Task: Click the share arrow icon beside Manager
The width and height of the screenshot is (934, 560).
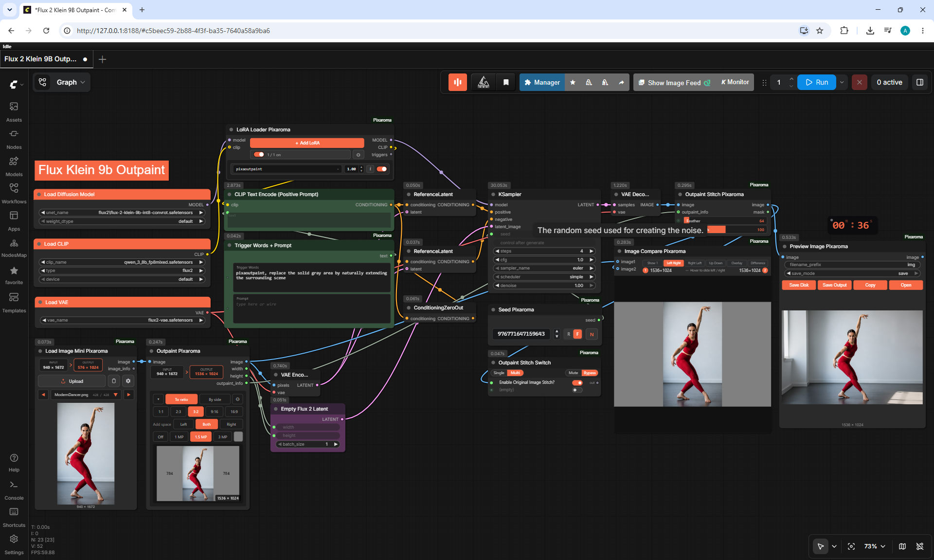Action: pos(621,82)
